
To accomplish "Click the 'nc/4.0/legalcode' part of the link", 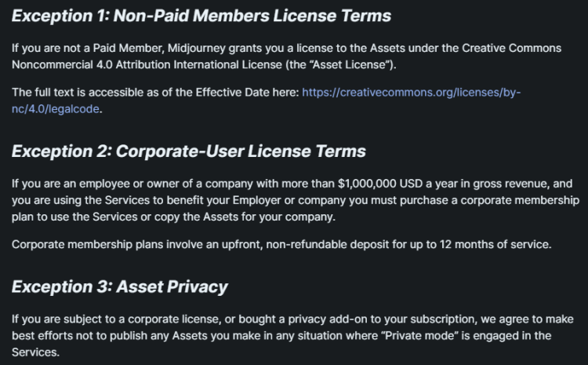I will [56, 108].
